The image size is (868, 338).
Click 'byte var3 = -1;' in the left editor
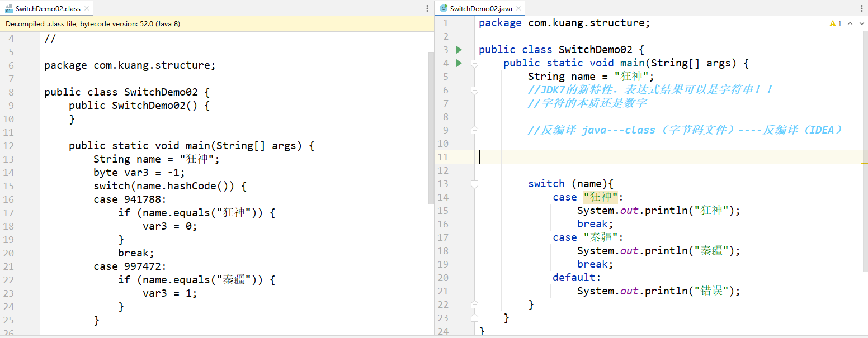click(139, 173)
